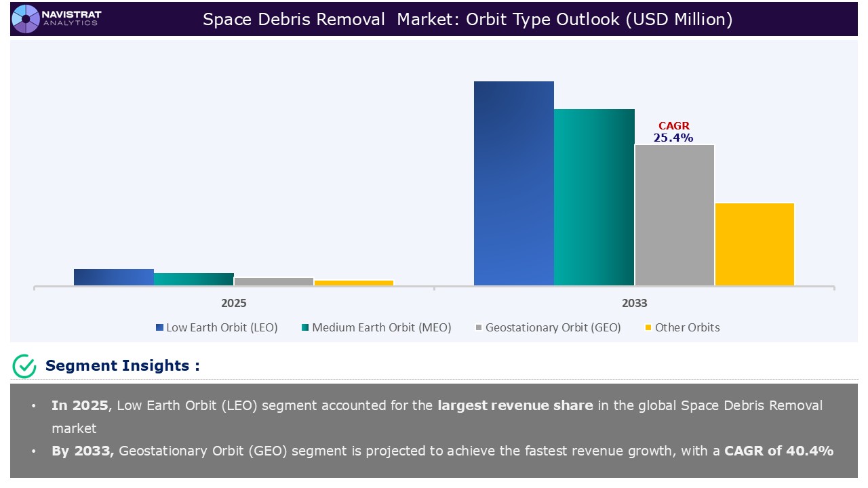Viewport: 868px width, 488px height.
Task: Click the 2025 Low Earth Orbit blue bar
Action: (114, 277)
